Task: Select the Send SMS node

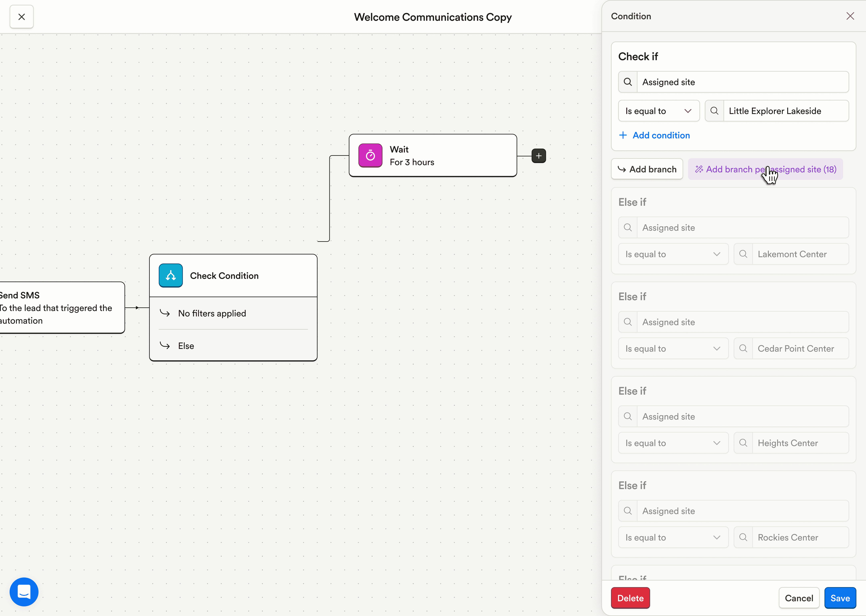Action: pyautogui.click(x=62, y=308)
